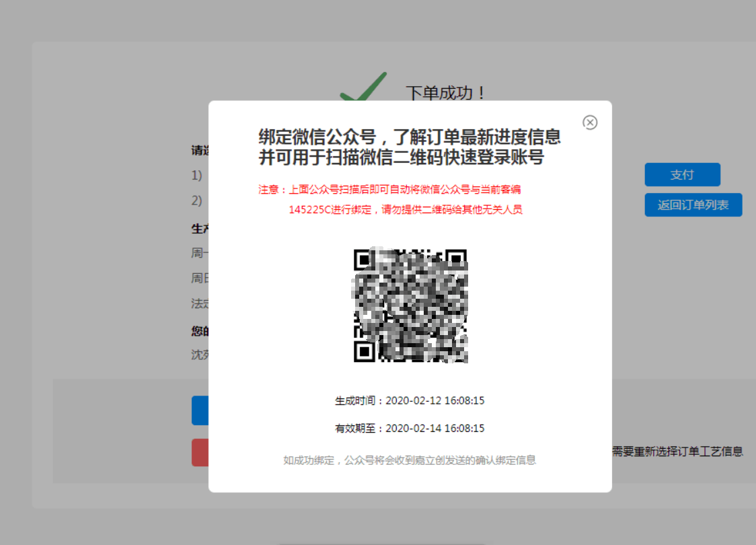This screenshot has width=756, height=545.
Task: Click the partially hidden red button
Action: [x=200, y=452]
